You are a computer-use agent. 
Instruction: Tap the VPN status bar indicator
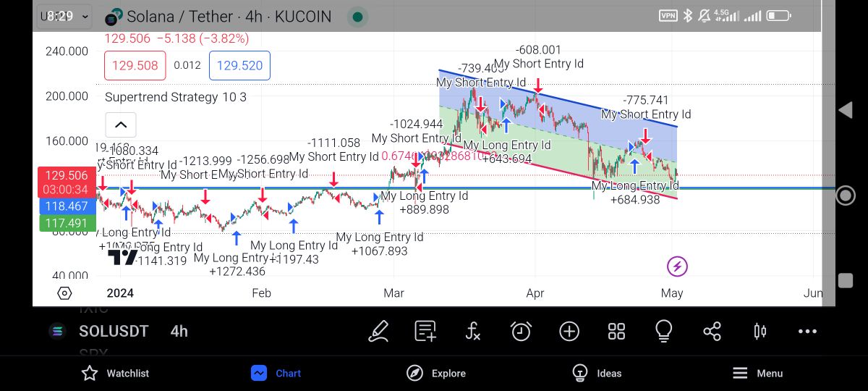pos(668,15)
